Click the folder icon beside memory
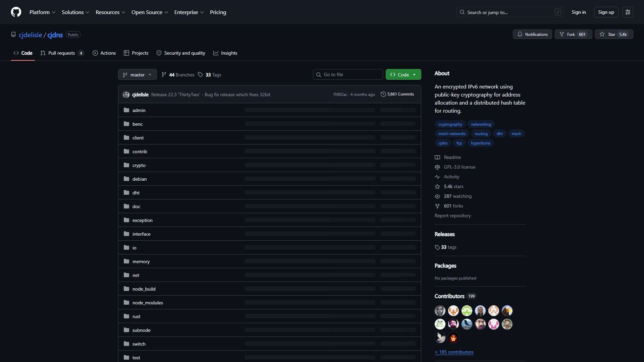 (126, 261)
